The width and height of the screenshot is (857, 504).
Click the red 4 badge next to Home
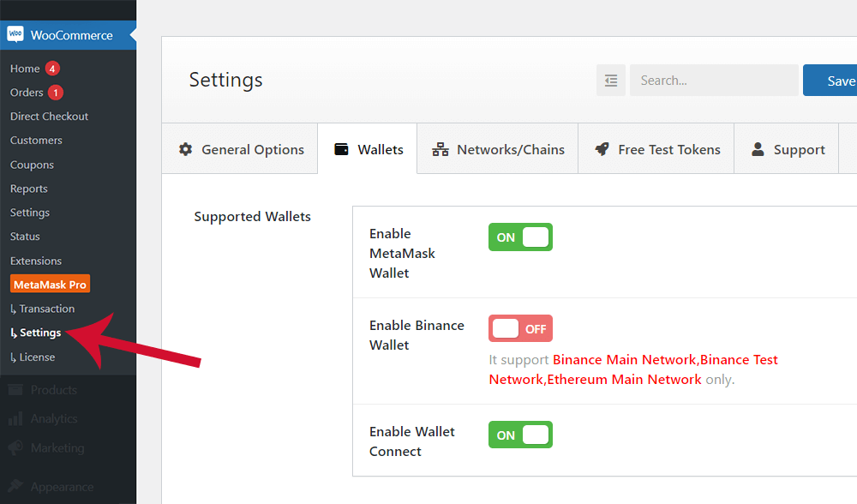(52, 69)
